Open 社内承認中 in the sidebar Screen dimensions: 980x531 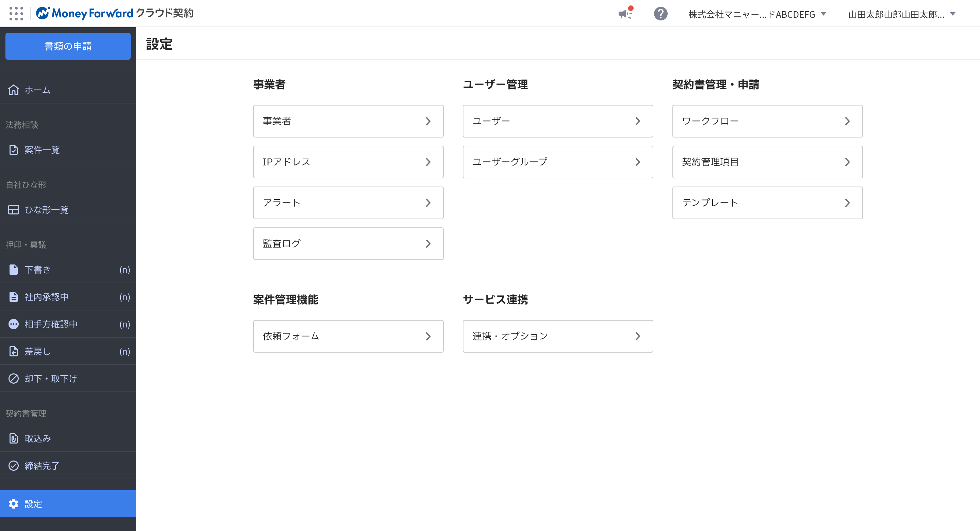click(68, 297)
